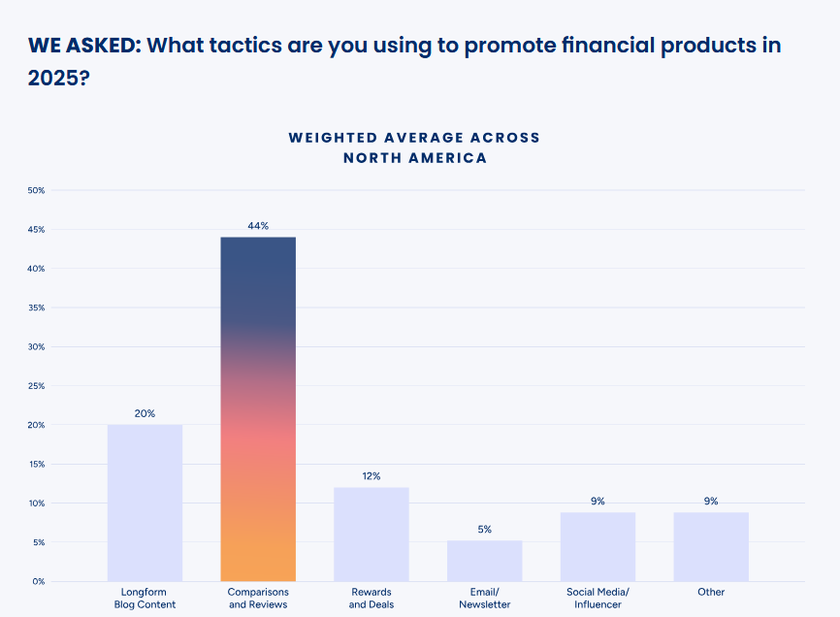Select the "Weighted Average Across North America" subtitle
The width and height of the screenshot is (840, 617).
(x=414, y=147)
